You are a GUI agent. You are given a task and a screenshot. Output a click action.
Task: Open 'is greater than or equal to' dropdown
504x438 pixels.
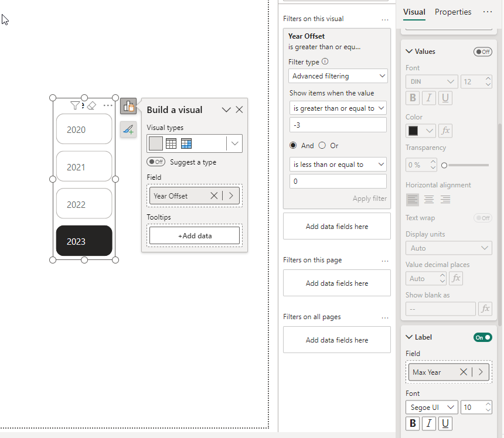point(338,108)
